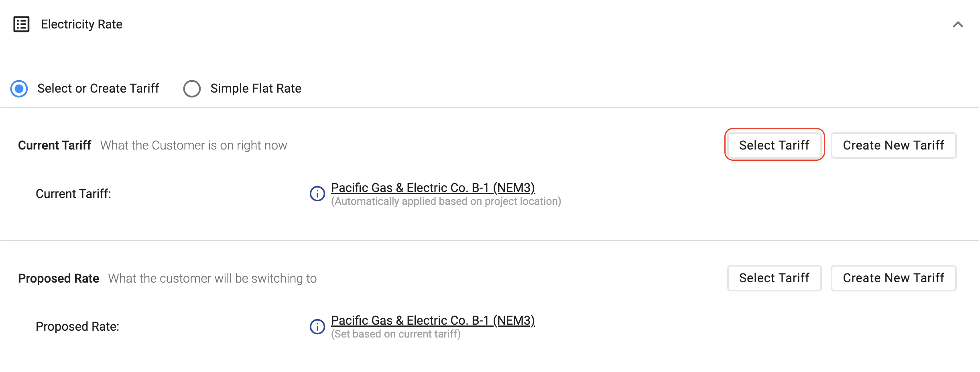Click the 'Simple Flat Rate' label text
The width and height of the screenshot is (980, 372).
256,89
